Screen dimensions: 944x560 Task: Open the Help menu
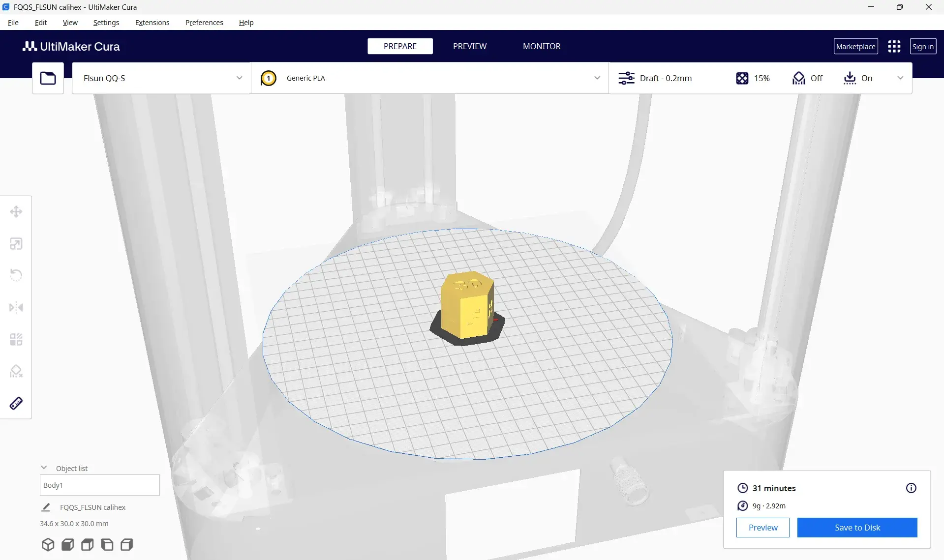tap(246, 23)
